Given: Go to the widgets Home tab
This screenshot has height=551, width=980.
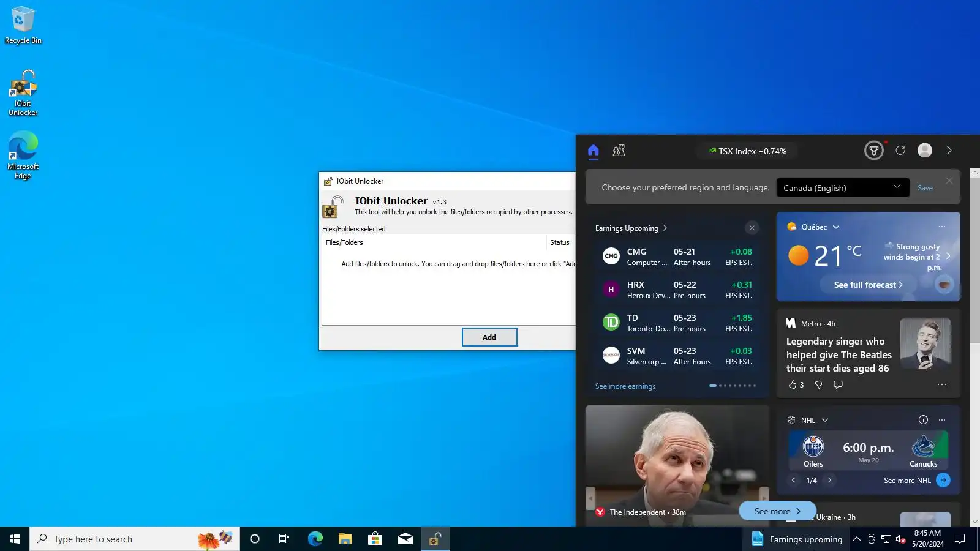Looking at the screenshot, I should (593, 151).
